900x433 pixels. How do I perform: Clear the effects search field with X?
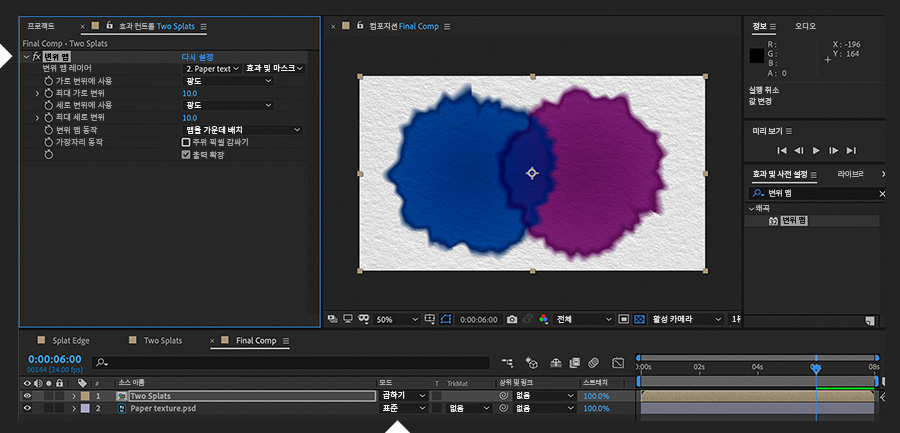pyautogui.click(x=881, y=193)
